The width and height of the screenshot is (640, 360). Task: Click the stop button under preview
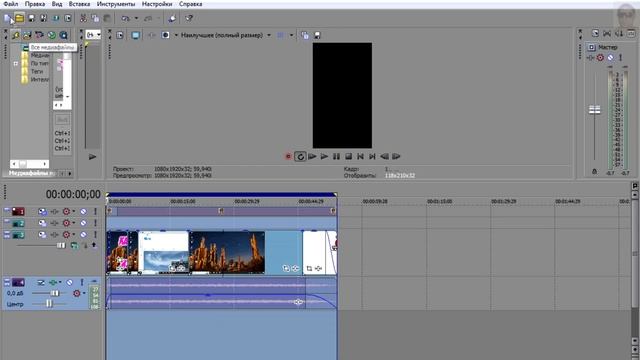(x=349, y=156)
